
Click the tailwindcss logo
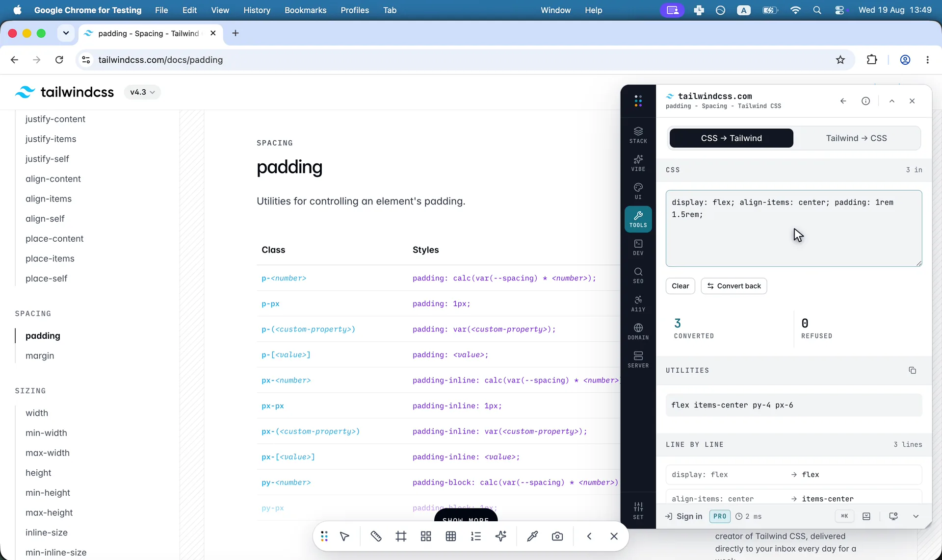point(64,92)
